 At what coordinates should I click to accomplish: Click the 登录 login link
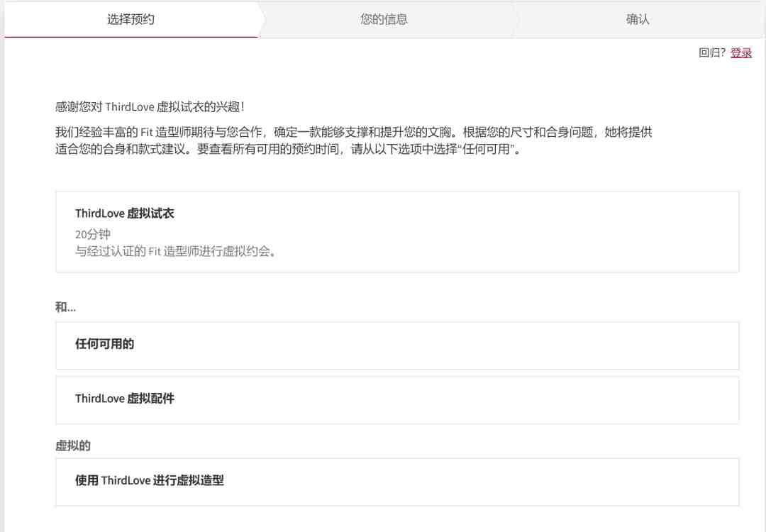pos(741,52)
